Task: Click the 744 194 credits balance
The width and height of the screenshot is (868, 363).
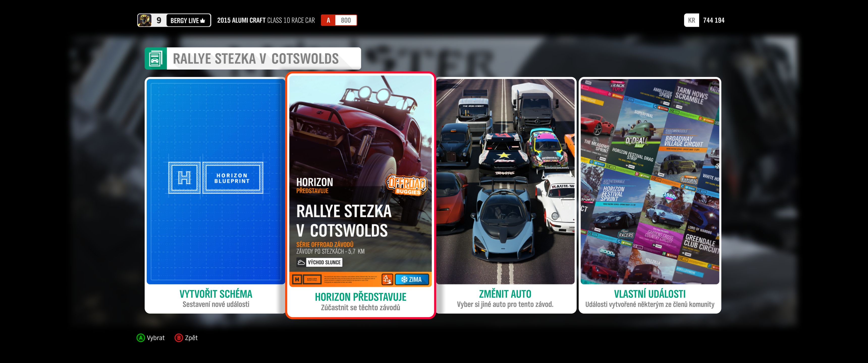Action: 714,20
